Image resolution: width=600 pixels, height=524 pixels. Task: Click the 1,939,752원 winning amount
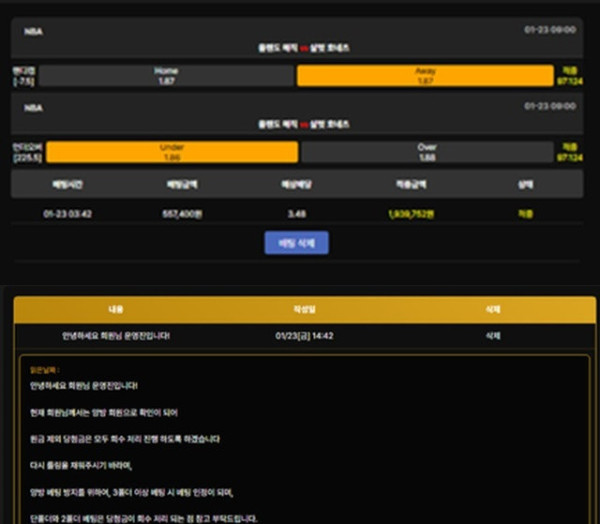[x=412, y=213]
